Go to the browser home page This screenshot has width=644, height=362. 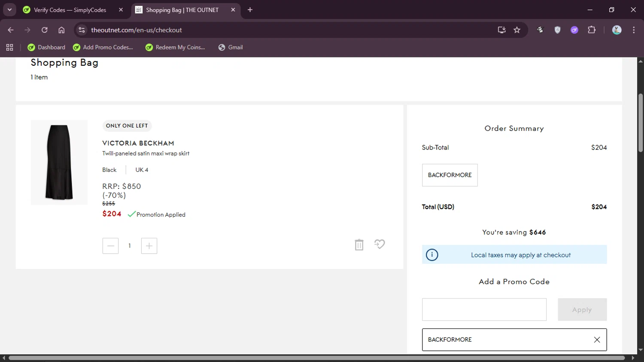[61, 30]
